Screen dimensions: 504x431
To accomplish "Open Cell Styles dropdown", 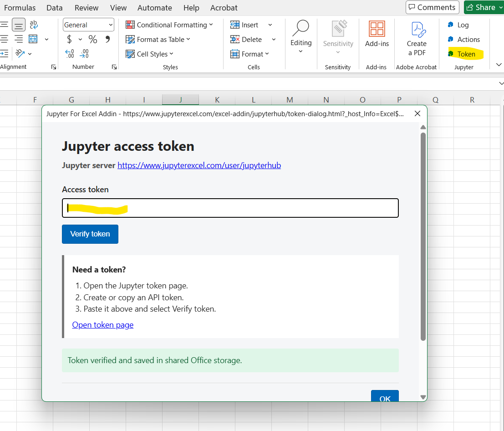I will (x=149, y=54).
